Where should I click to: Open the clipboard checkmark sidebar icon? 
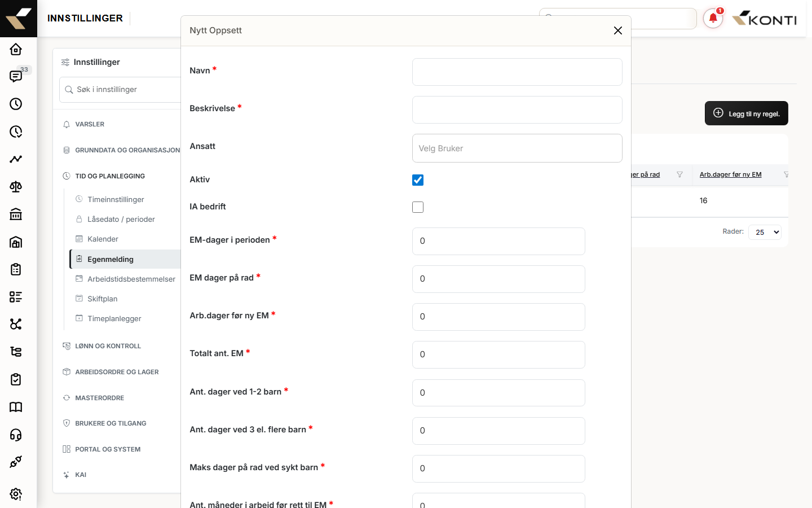(16, 379)
